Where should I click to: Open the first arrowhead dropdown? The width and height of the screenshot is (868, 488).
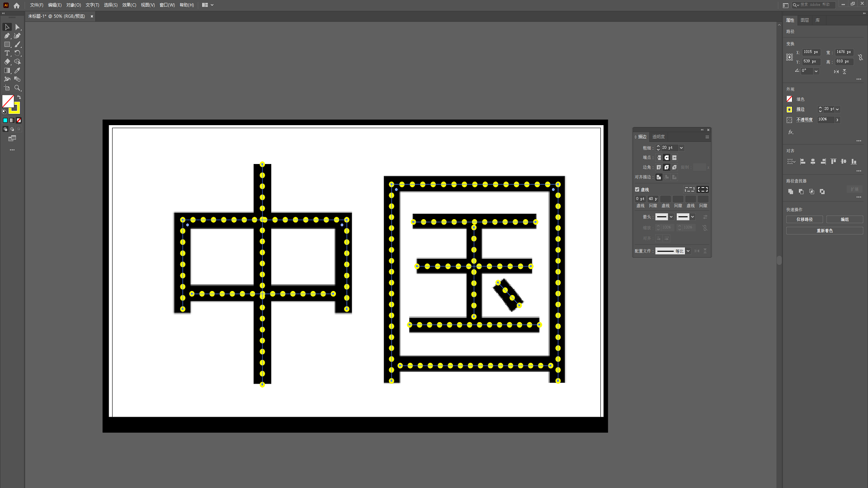671,217
